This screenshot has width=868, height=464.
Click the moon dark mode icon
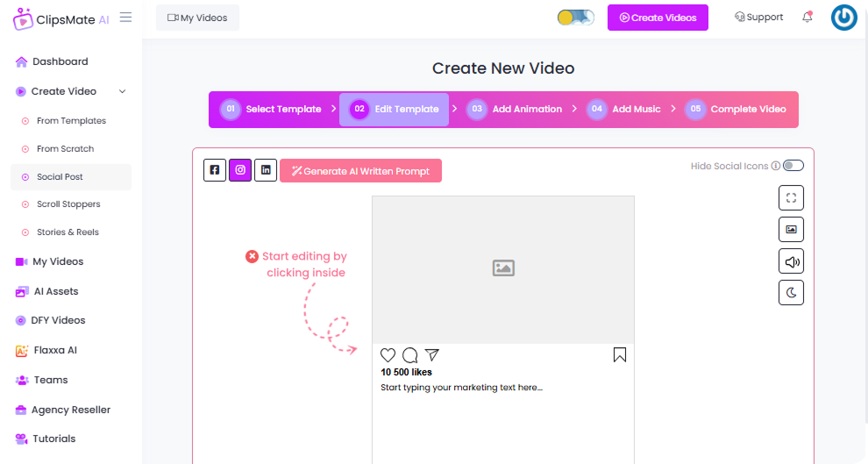[x=791, y=293]
